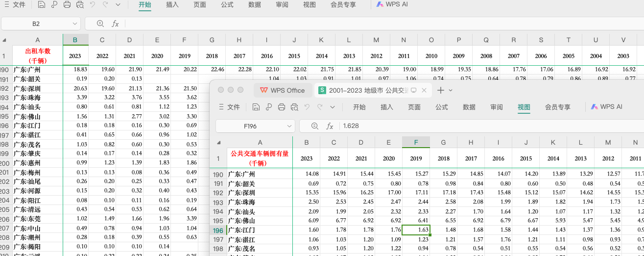Expand quick access toolbar chevron in back window

118,5
